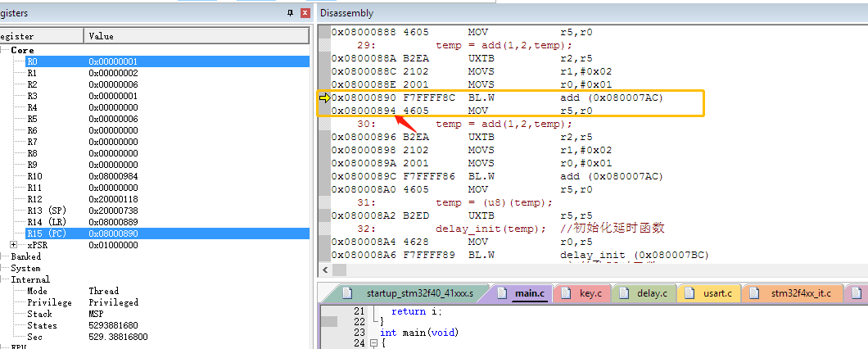Select the Internal register group

[30, 279]
